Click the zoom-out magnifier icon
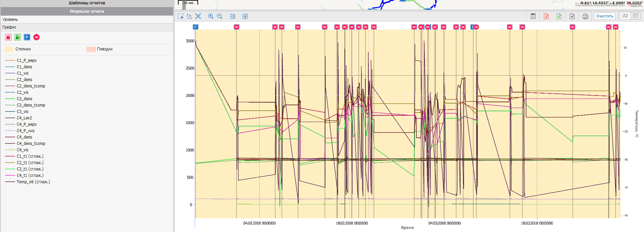 pyautogui.click(x=220, y=16)
